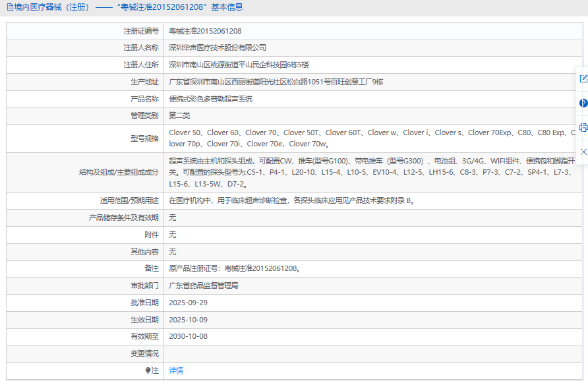Viewport: 588px width, 385px height.
Task: Click the expiry date 2030-10-08
Action: pyautogui.click(x=189, y=336)
